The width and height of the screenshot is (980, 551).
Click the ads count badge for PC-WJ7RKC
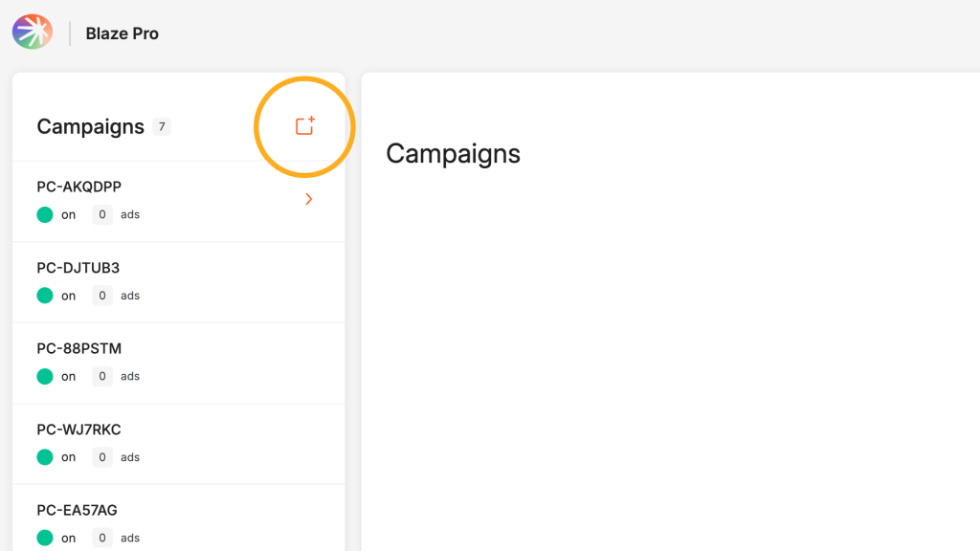(x=102, y=457)
